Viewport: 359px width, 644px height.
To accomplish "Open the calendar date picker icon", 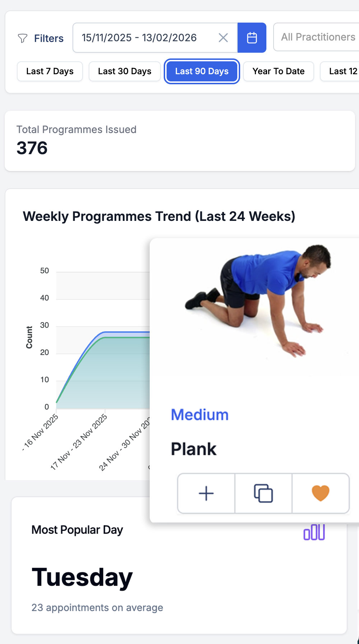I will pyautogui.click(x=252, y=37).
